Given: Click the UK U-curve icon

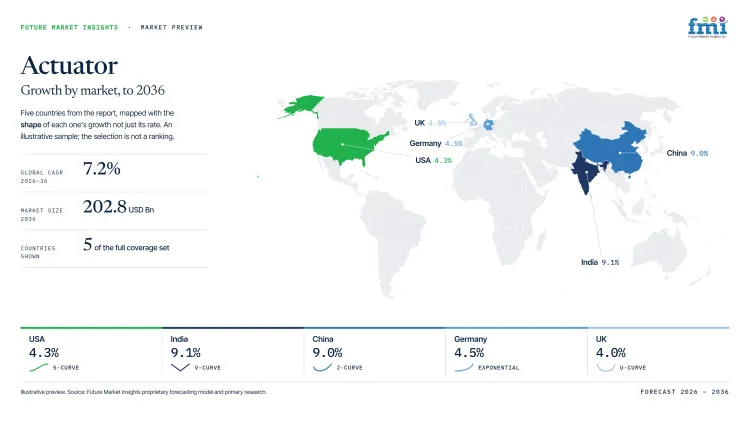Looking at the screenshot, I should [605, 367].
